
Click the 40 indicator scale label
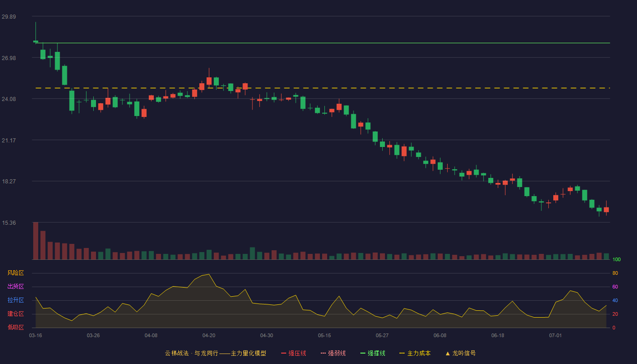pyautogui.click(x=615, y=300)
